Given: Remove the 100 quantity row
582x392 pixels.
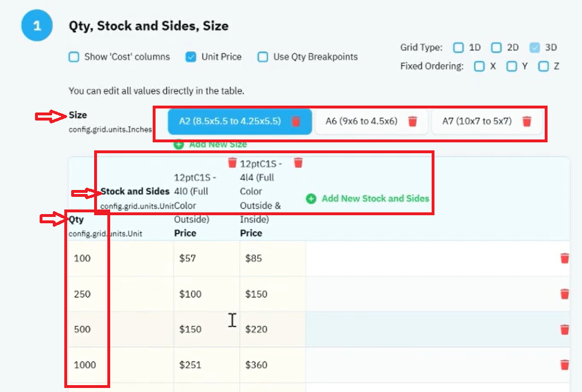Looking at the screenshot, I should [x=565, y=258].
